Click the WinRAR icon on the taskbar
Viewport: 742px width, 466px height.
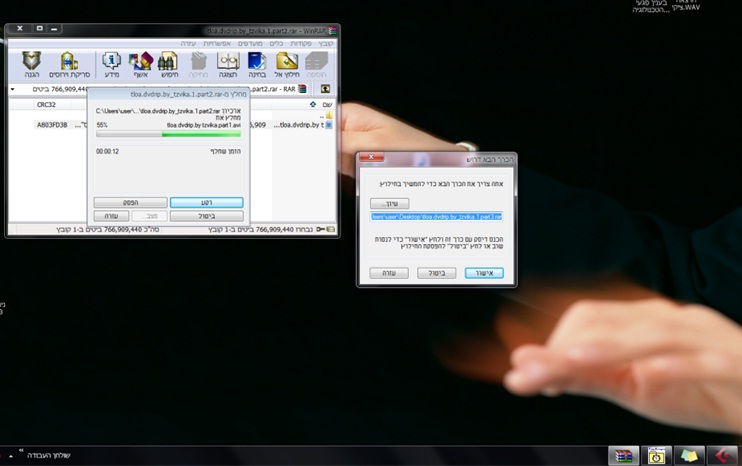point(623,456)
